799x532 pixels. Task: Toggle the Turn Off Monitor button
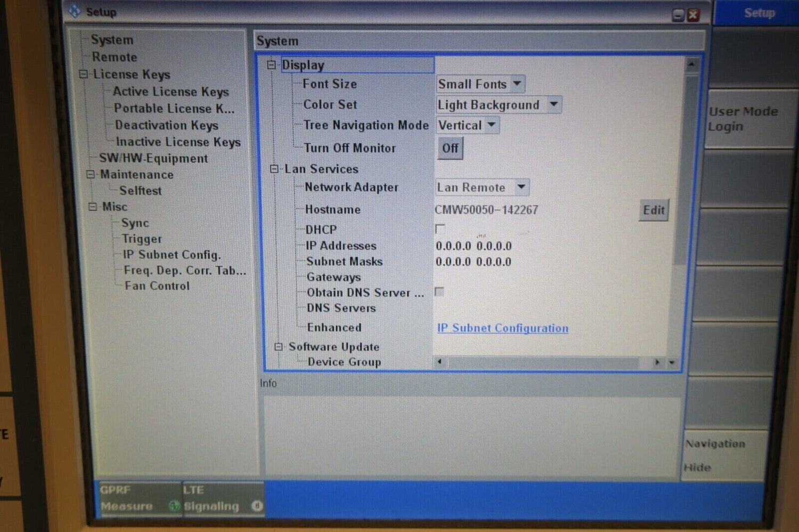click(x=450, y=148)
